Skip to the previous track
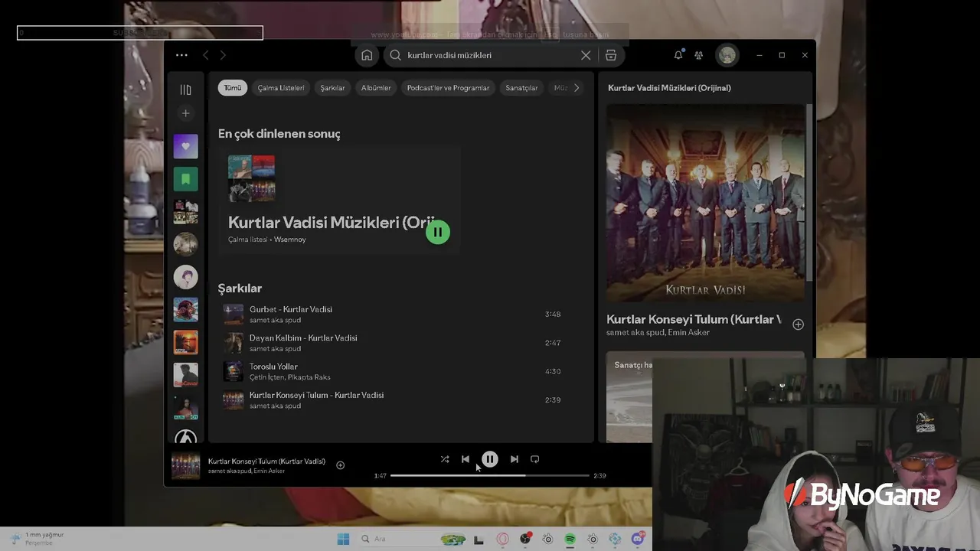This screenshot has height=551, width=980. click(465, 459)
